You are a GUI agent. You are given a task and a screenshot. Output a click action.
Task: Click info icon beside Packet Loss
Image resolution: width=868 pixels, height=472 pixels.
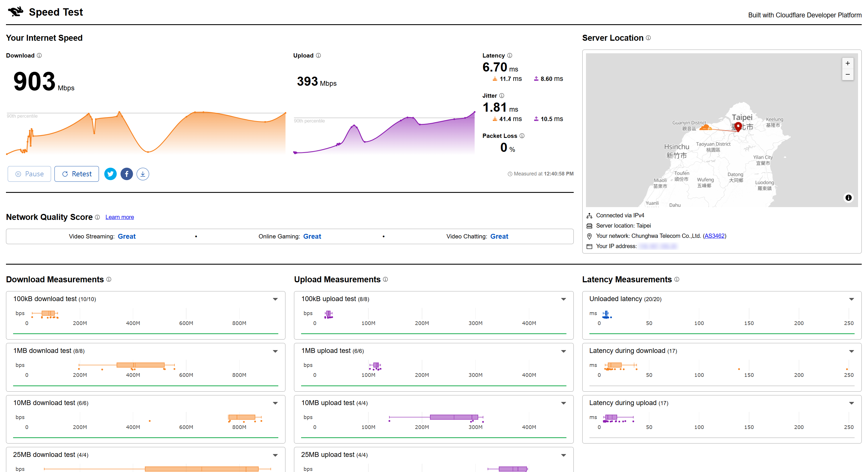(x=522, y=136)
